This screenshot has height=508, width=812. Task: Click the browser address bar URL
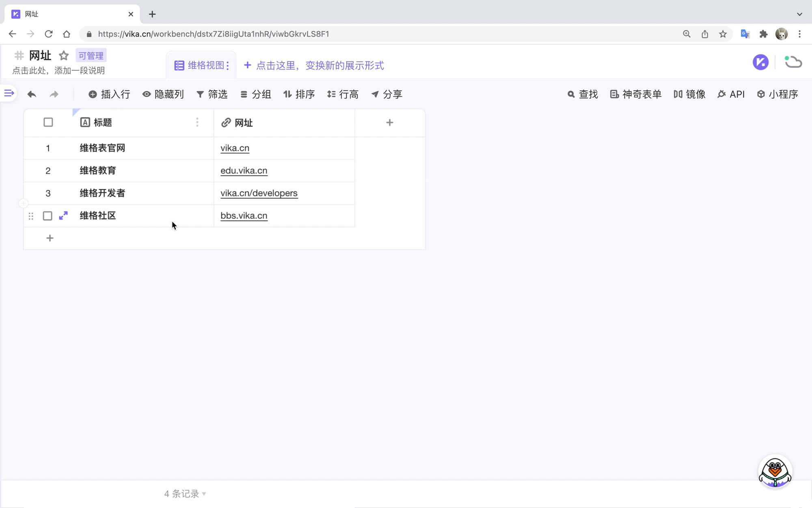click(214, 34)
